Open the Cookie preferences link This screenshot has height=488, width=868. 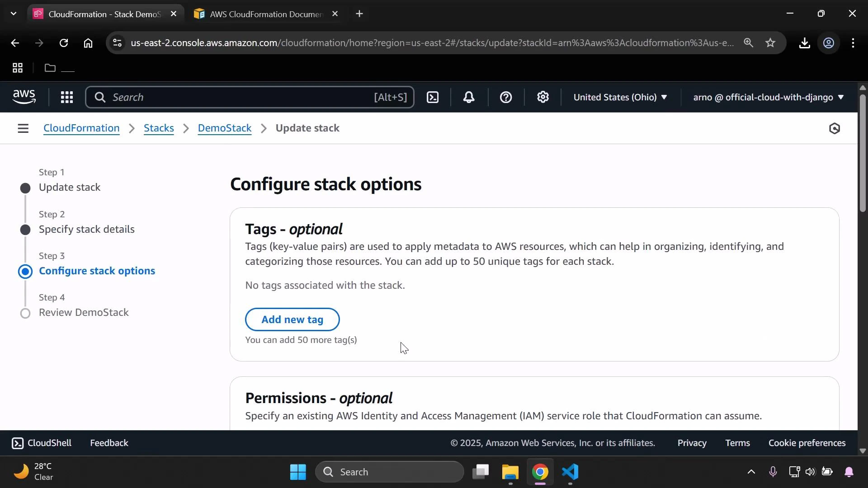point(807,443)
